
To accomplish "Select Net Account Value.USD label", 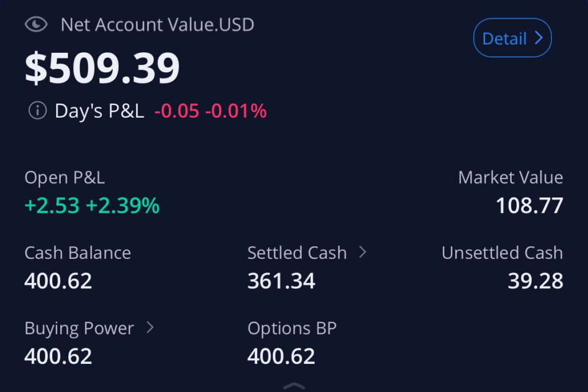I will (157, 25).
